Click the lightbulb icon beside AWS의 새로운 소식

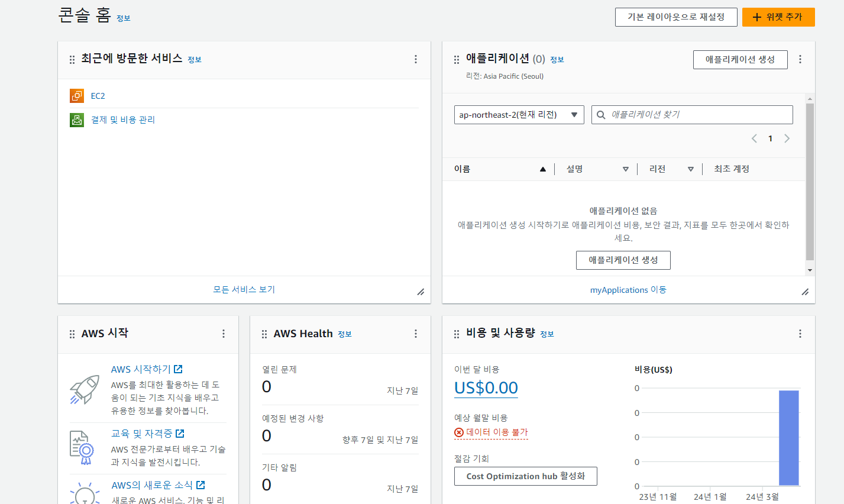pyautogui.click(x=85, y=494)
